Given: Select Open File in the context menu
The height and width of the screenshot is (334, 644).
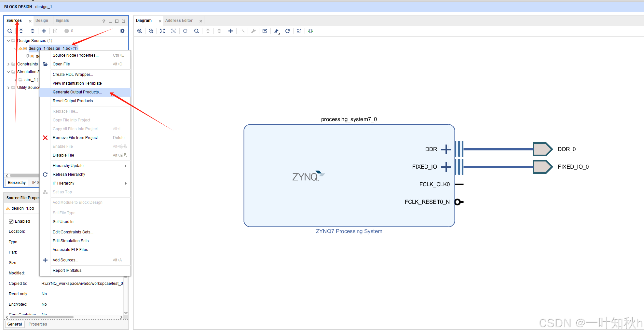Looking at the screenshot, I should point(85,64).
